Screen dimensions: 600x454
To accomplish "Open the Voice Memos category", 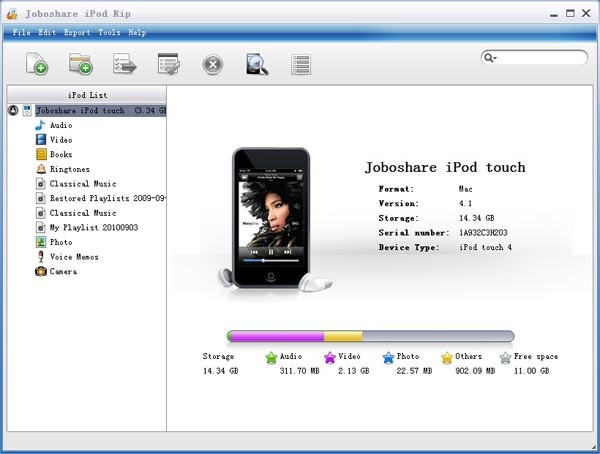I will click(74, 257).
